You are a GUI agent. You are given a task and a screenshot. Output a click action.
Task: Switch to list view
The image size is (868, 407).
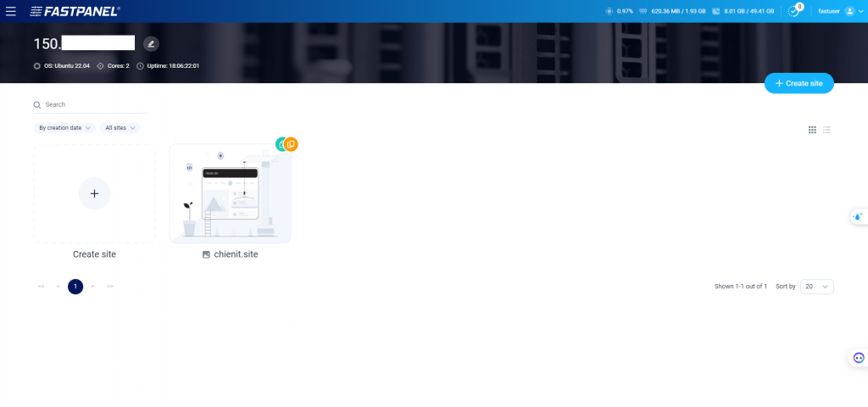827,130
